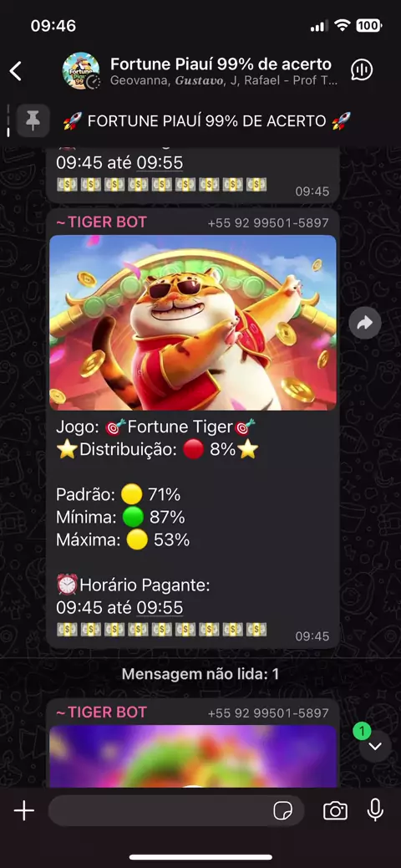Open the sticker picker icon
401x868 pixels.
(282, 811)
